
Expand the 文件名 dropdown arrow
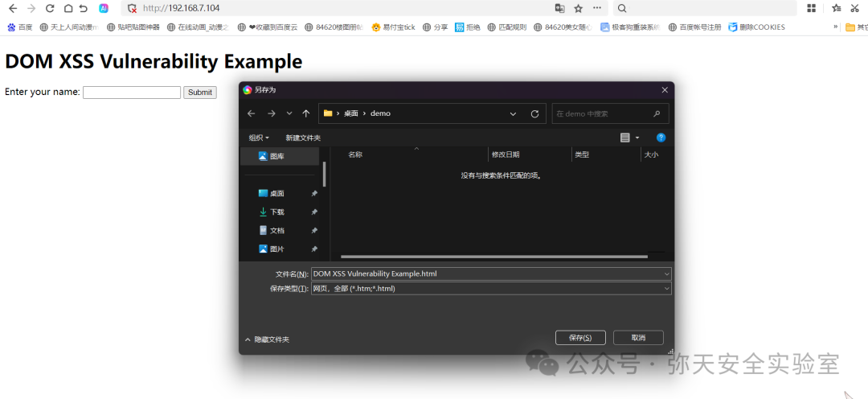666,274
